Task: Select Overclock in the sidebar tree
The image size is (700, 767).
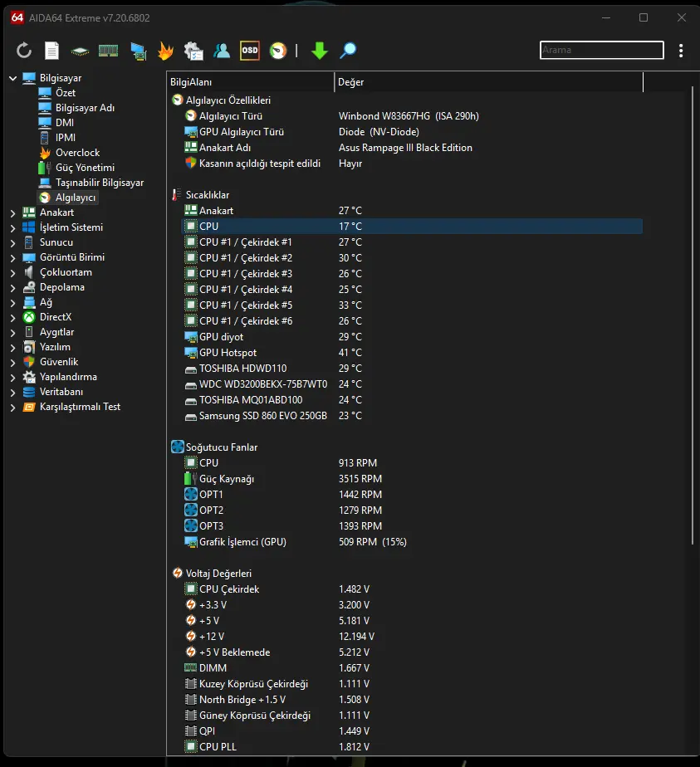Action: pos(77,153)
